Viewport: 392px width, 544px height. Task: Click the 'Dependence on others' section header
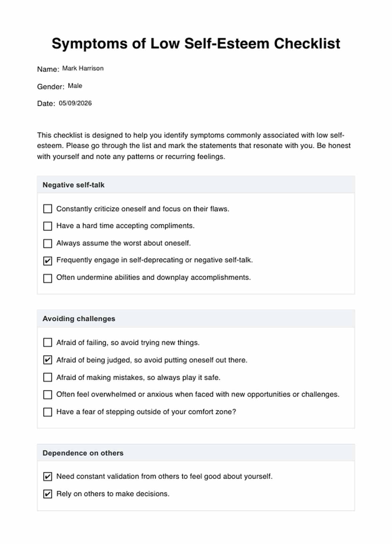tap(83, 453)
